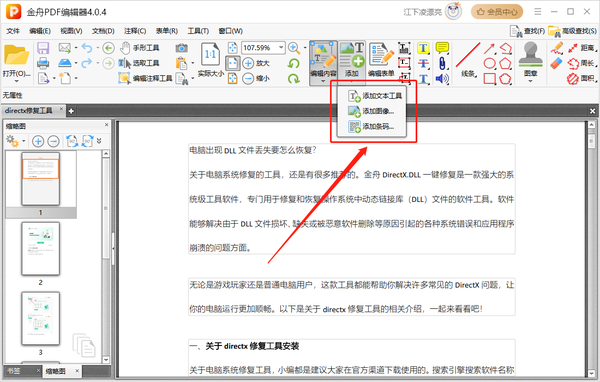Toggle the Edit Content (编辑内容) tool

(323, 60)
